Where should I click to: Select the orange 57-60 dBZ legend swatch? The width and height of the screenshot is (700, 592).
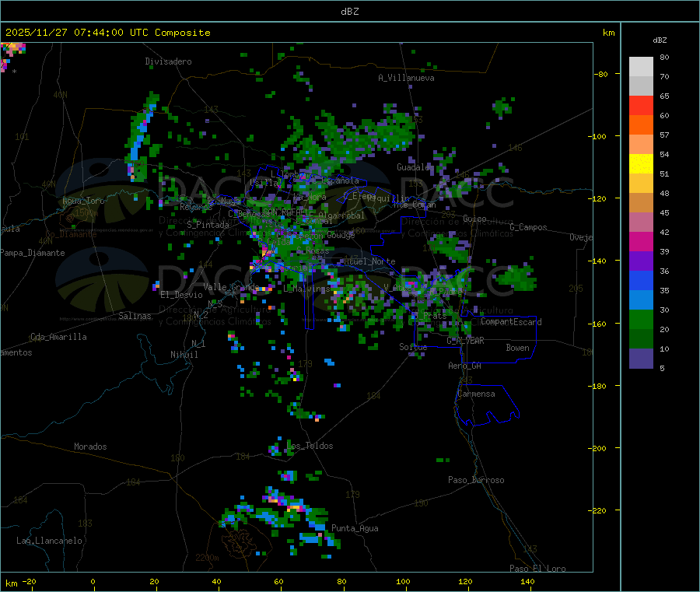(x=641, y=125)
